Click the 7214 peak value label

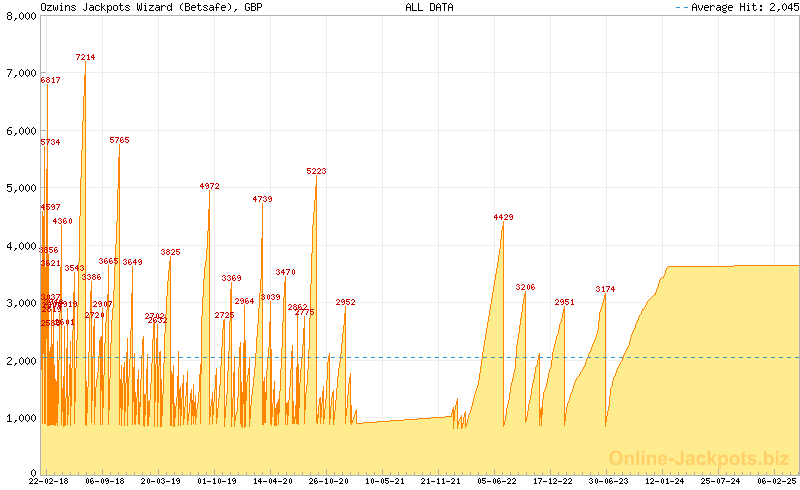pos(85,57)
